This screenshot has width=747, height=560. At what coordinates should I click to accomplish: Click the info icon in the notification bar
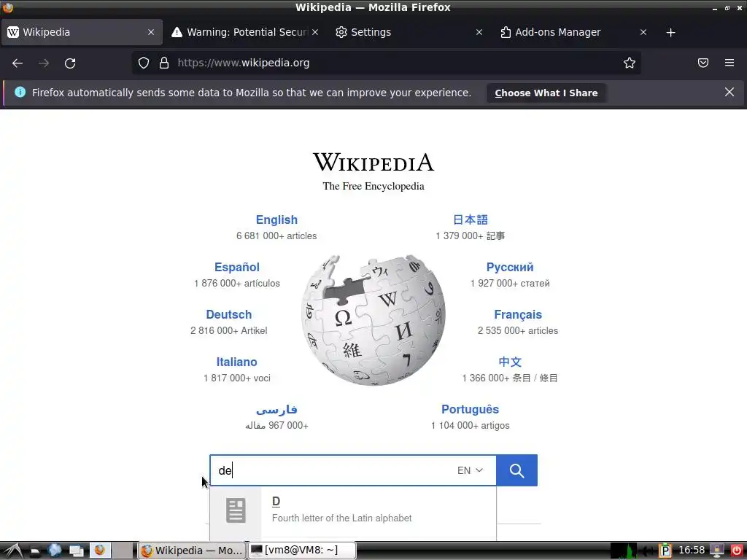click(x=20, y=92)
